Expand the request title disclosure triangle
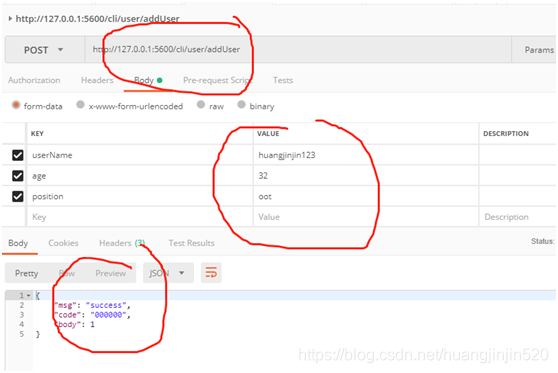 point(10,18)
